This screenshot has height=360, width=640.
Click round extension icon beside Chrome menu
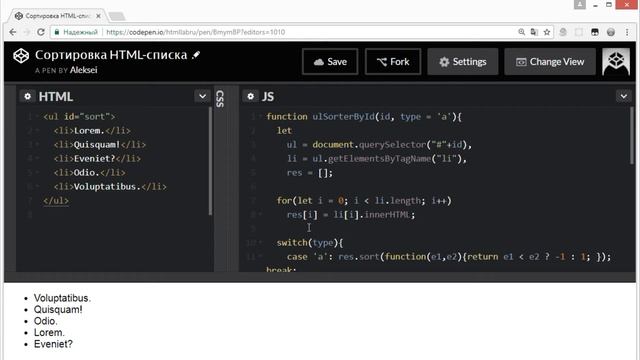pos(611,32)
